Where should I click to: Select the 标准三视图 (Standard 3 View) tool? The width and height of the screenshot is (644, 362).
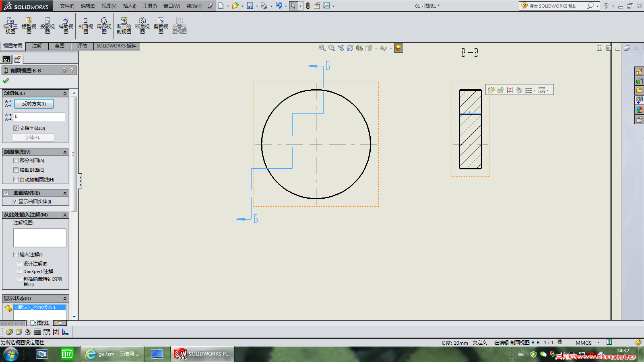(x=10, y=26)
